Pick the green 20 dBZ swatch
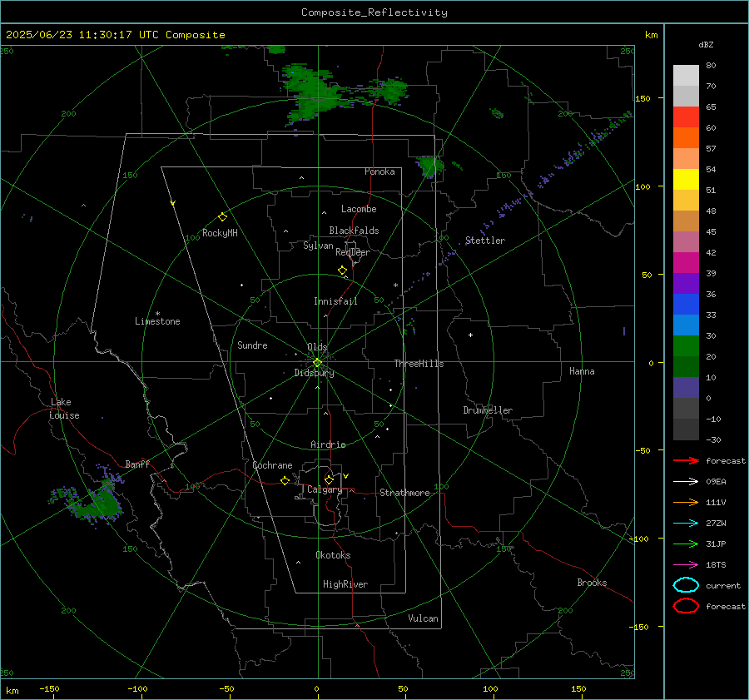 click(x=686, y=346)
